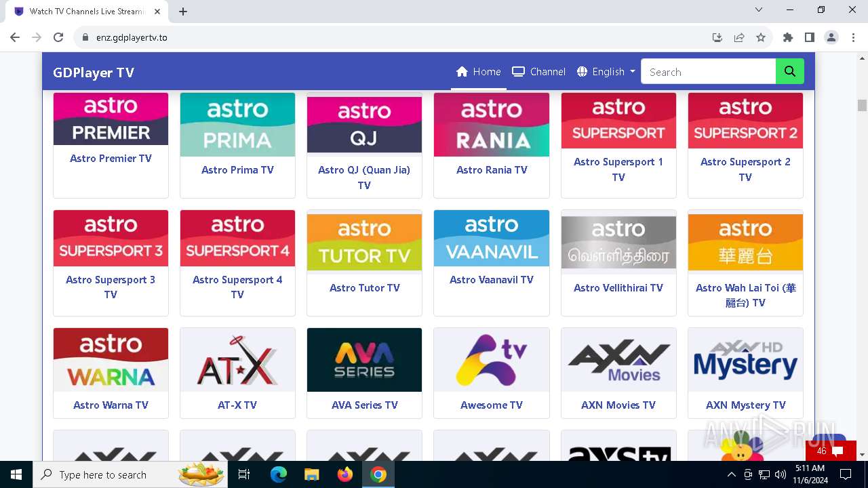The width and height of the screenshot is (868, 488).
Task: Open Windows Start menu
Action: pos(16,474)
